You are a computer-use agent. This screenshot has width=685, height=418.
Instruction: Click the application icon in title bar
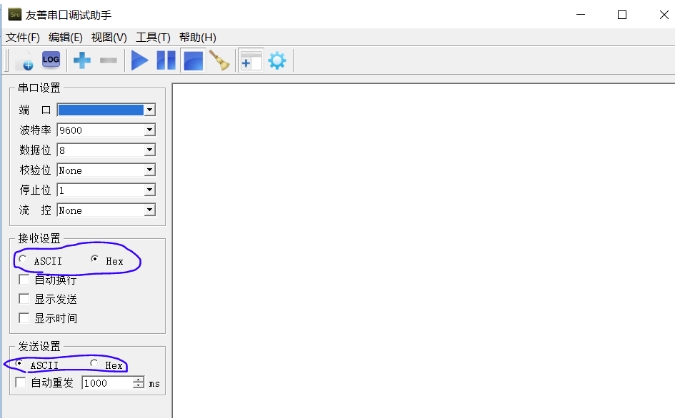15,14
